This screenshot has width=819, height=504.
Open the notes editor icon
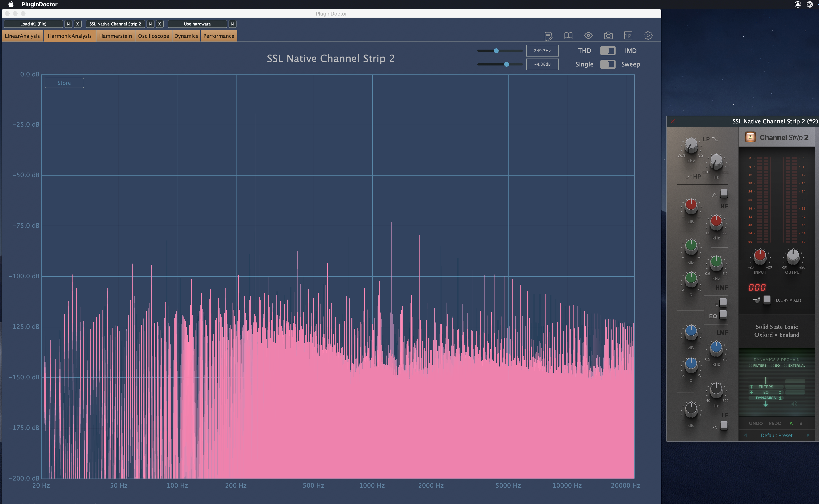click(x=548, y=36)
